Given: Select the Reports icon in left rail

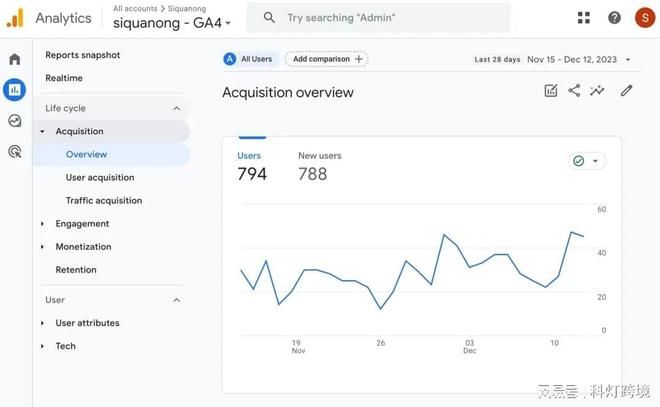Looking at the screenshot, I should click(x=14, y=90).
